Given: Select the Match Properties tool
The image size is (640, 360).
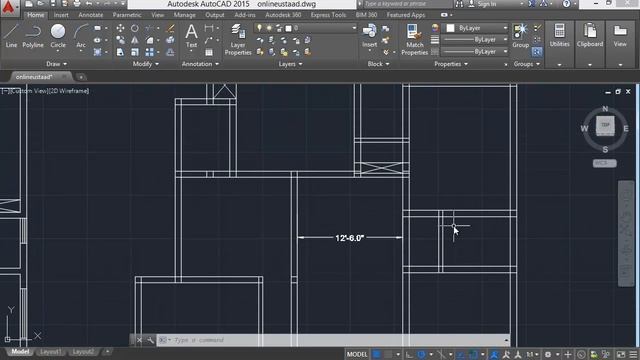Looking at the screenshot, I should tap(414, 39).
